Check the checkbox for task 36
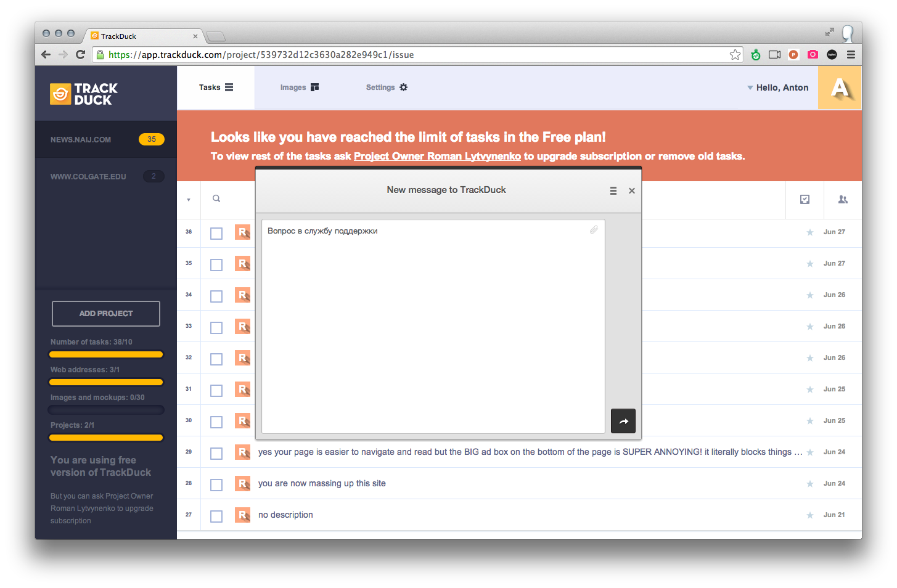 216,234
